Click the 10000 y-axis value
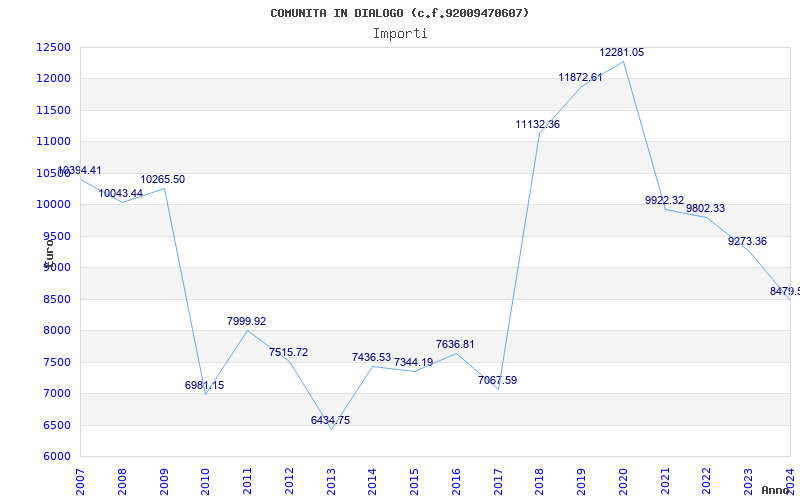Image resolution: width=800 pixels, height=500 pixels. pos(54,205)
